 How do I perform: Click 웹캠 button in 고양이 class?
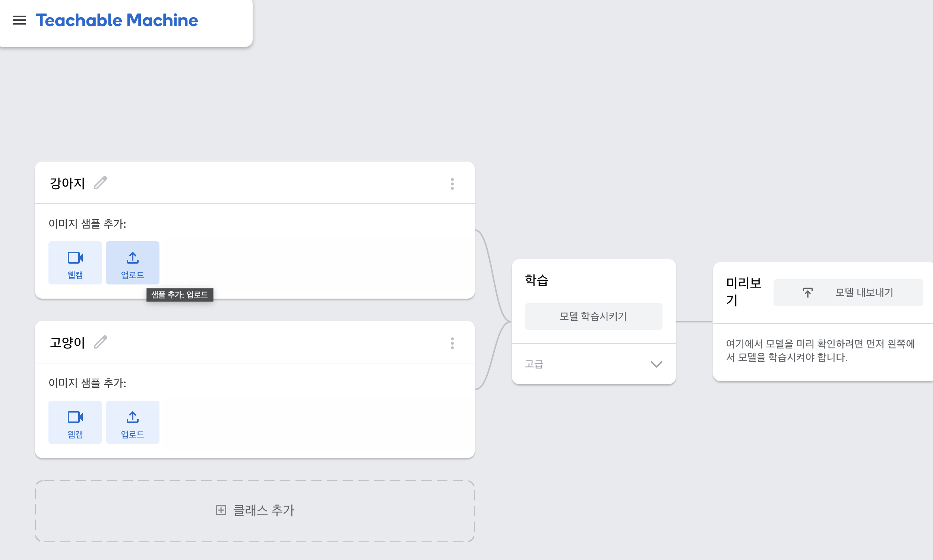[75, 422]
